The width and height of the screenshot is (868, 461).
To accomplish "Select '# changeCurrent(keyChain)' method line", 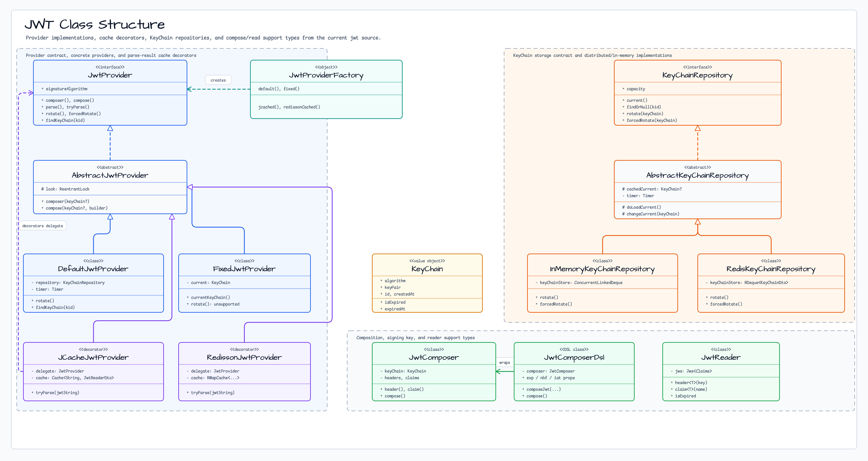I will 651,214.
